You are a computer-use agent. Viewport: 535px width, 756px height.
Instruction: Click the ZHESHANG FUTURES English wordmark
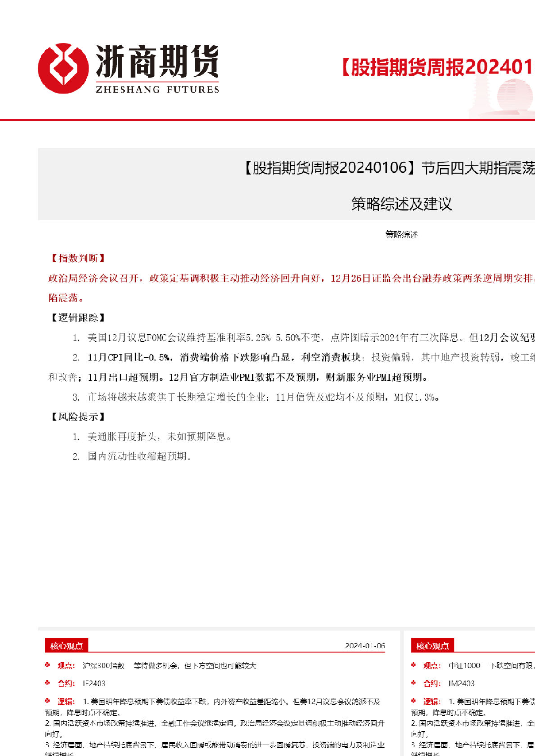[157, 90]
